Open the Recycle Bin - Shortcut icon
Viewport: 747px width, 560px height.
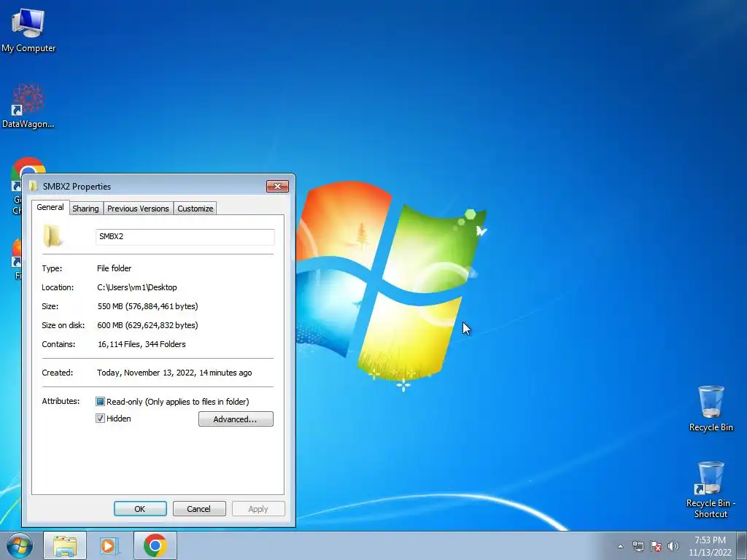click(x=711, y=489)
